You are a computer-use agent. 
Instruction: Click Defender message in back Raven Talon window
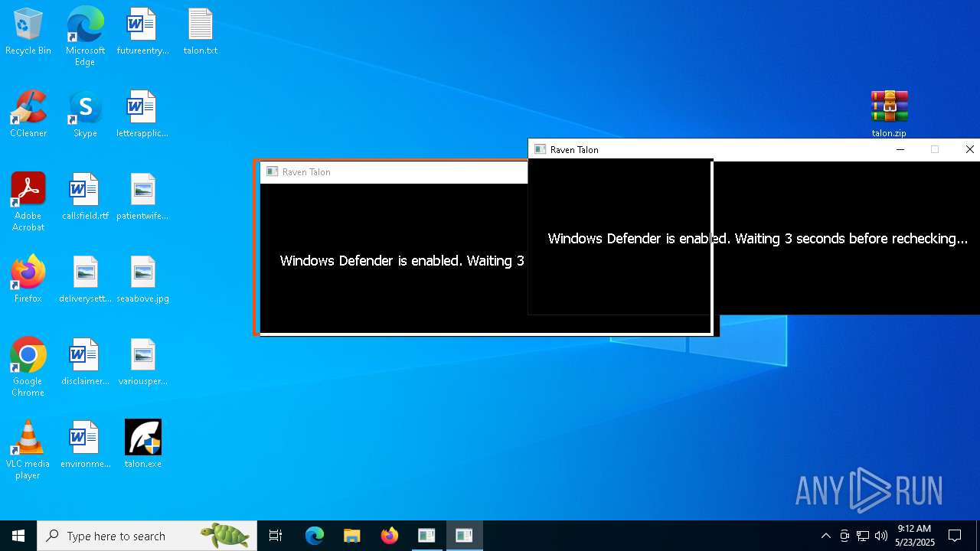(402, 261)
